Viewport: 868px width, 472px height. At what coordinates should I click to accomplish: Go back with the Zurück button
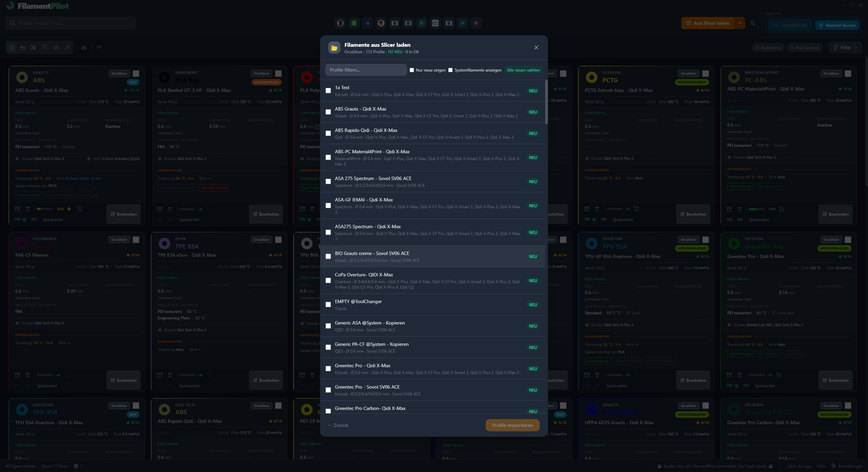338,425
